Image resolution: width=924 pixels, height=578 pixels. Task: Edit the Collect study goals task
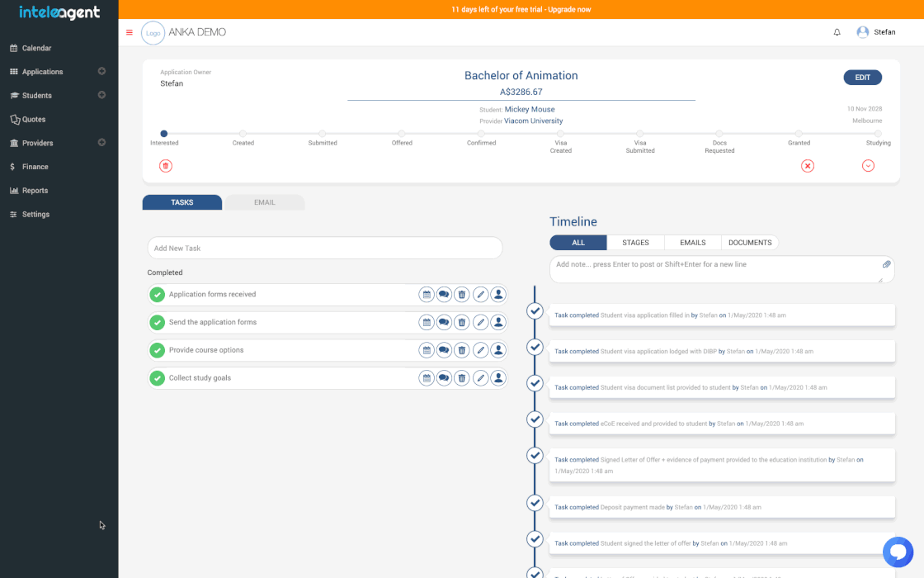point(480,378)
